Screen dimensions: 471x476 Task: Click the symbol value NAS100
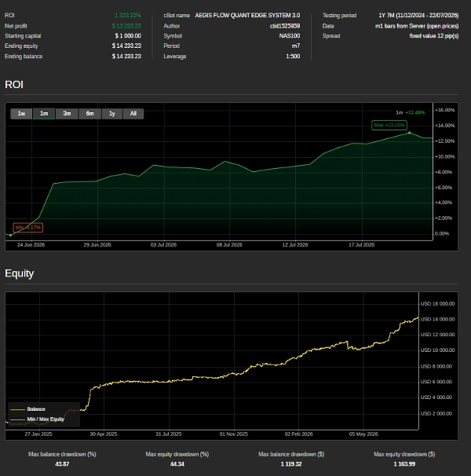pyautogui.click(x=290, y=36)
